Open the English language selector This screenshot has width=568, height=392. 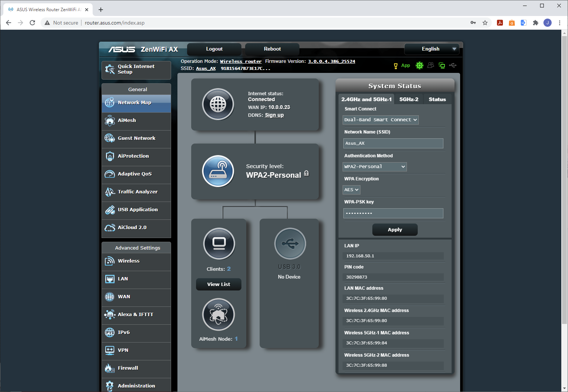pyautogui.click(x=431, y=49)
